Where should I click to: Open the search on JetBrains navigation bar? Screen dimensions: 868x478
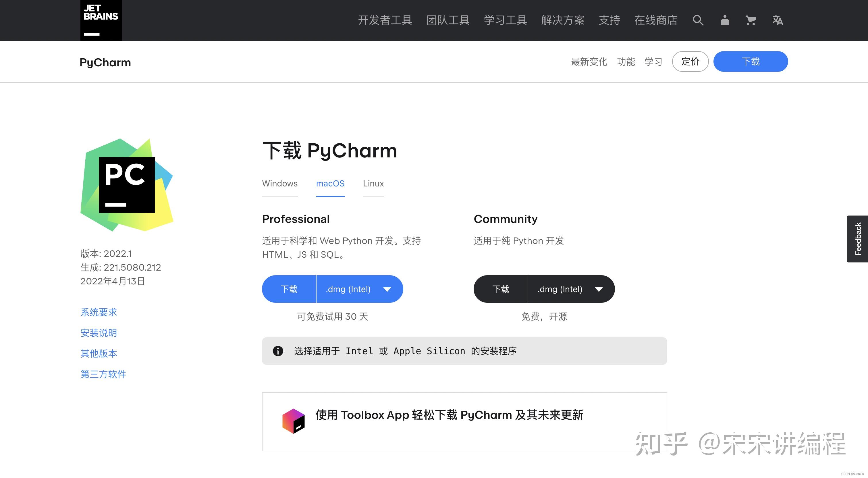click(698, 20)
